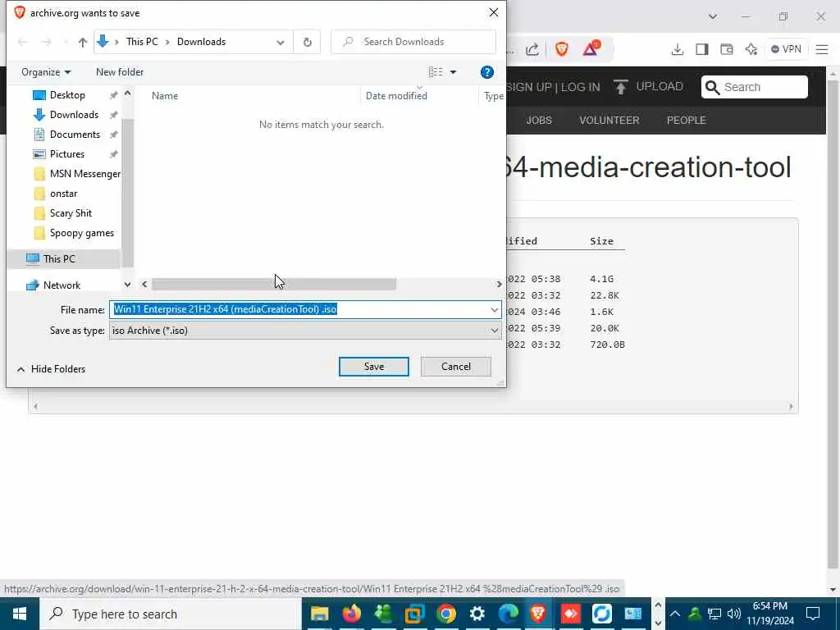Open Spoopy games folder in sidebar
Screen dimensions: 840x630
[x=81, y=233]
